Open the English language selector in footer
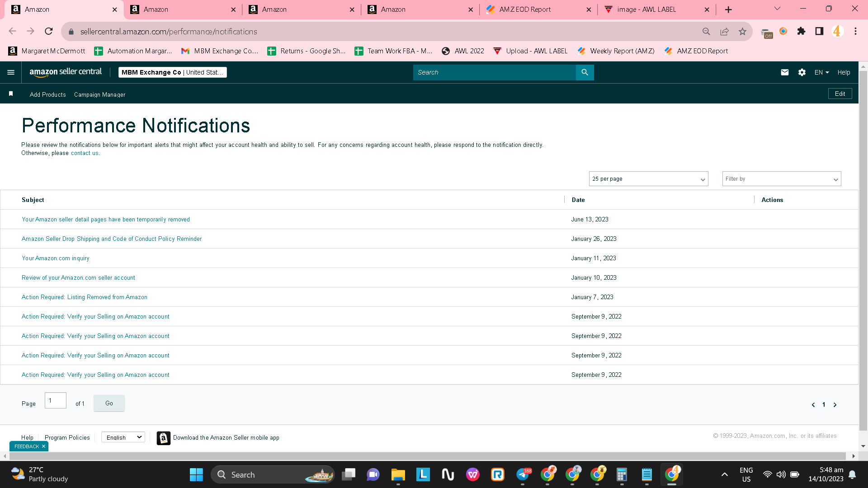The height and width of the screenshot is (488, 868). 123,437
